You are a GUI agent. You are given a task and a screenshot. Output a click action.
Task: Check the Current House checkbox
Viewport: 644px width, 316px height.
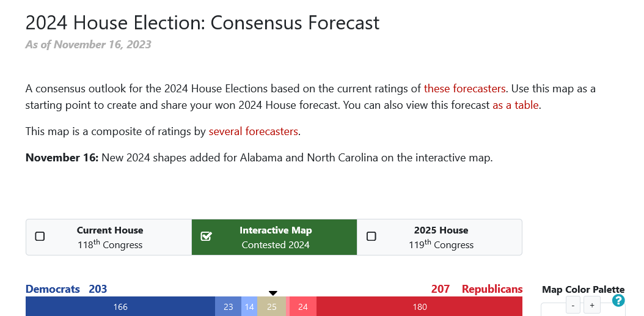tap(40, 237)
